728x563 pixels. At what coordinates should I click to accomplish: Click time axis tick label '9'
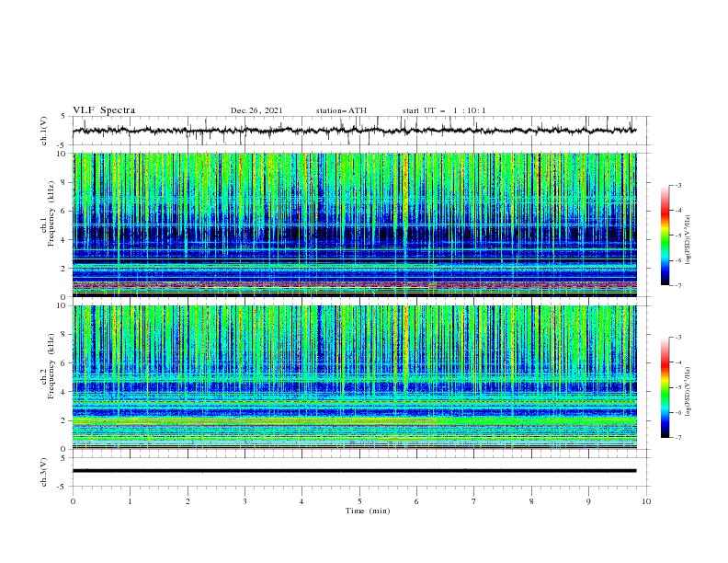588,501
